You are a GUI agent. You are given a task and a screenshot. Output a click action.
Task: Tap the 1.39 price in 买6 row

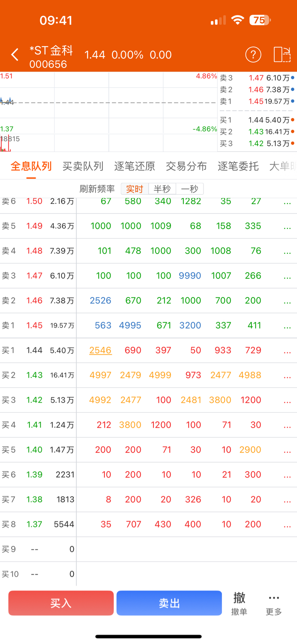pos(34,474)
